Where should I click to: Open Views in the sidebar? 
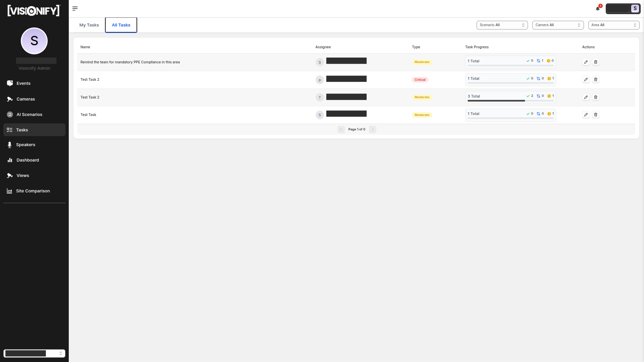coord(34,176)
